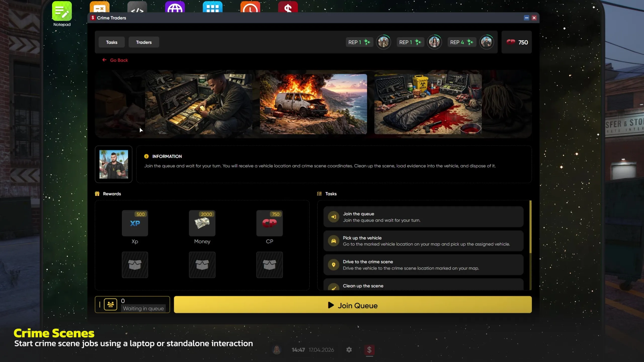This screenshot has width=644, height=362.
Task: Select the Pick up the vehicle task
Action: [423, 241]
